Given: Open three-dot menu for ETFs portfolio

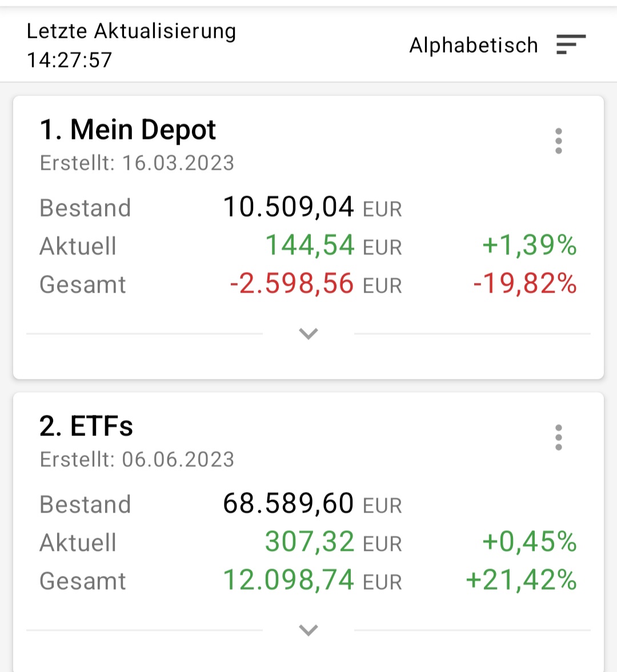Looking at the screenshot, I should [x=558, y=437].
